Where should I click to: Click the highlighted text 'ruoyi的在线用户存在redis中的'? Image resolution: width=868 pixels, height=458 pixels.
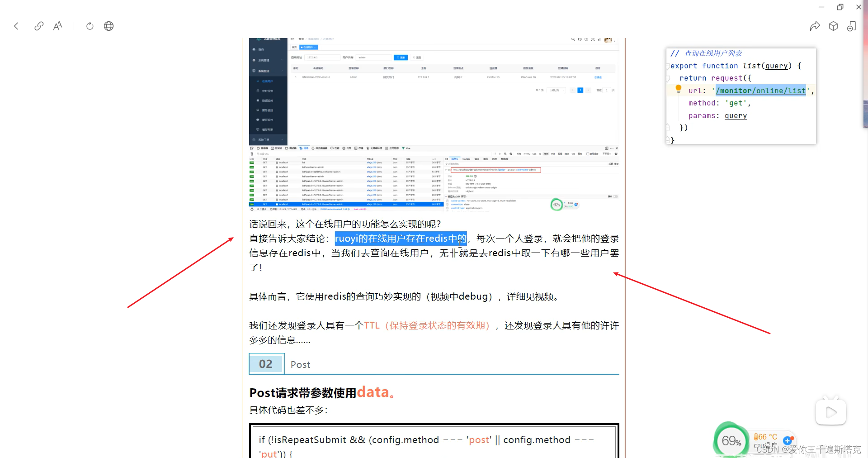pyautogui.click(x=401, y=239)
